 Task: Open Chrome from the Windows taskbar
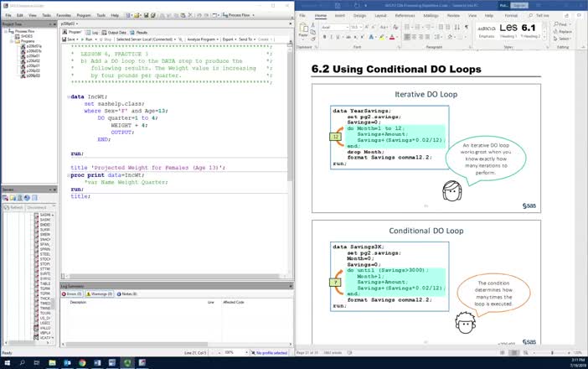[82, 362]
